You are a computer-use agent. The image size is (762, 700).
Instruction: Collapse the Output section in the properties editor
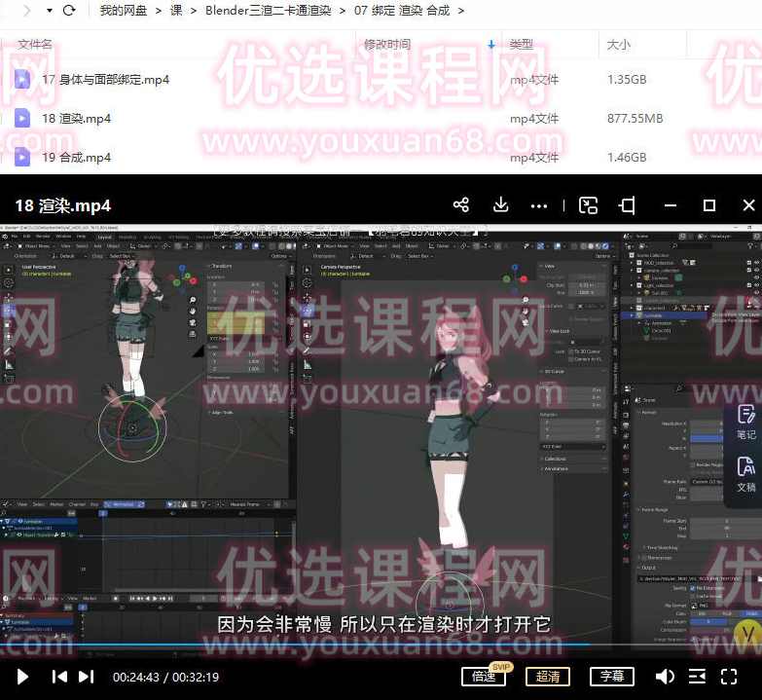click(647, 568)
